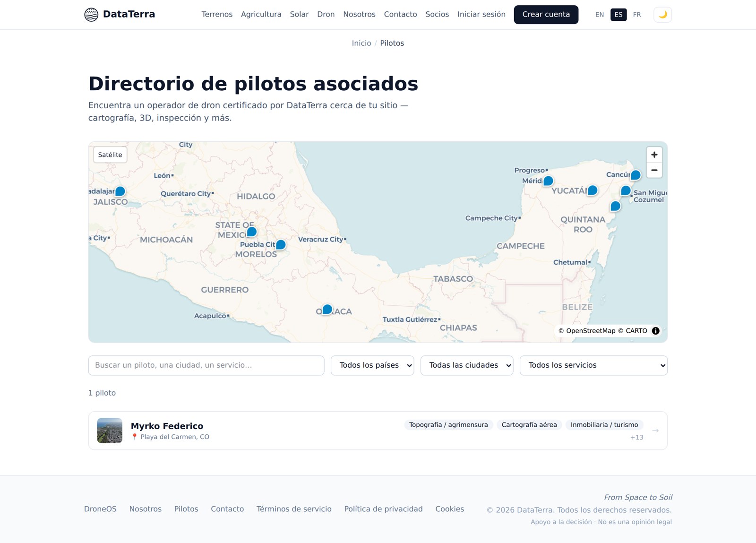
Task: Select Dron from top navigation
Action: [x=326, y=14]
